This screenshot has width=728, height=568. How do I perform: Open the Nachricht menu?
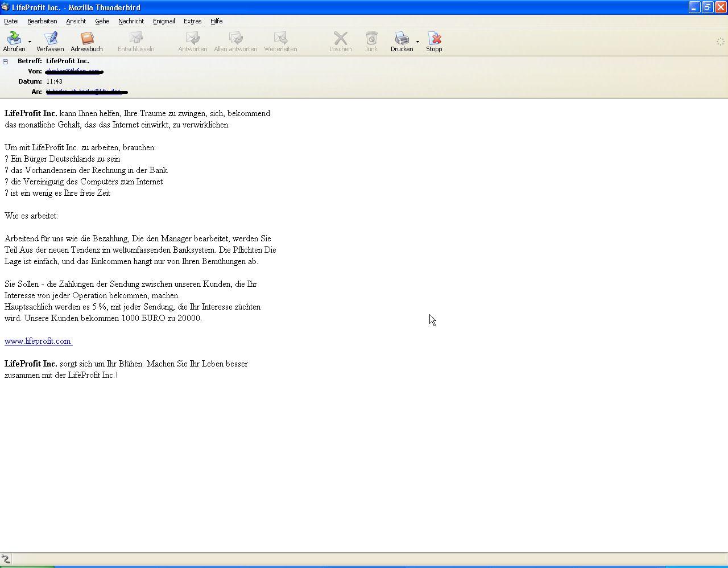click(131, 21)
